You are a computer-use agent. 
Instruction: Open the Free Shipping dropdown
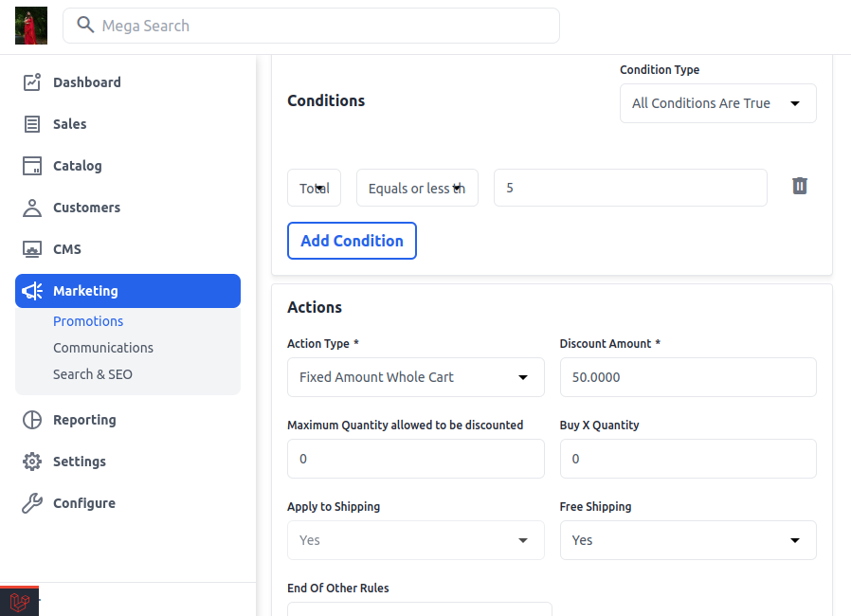[x=688, y=540]
